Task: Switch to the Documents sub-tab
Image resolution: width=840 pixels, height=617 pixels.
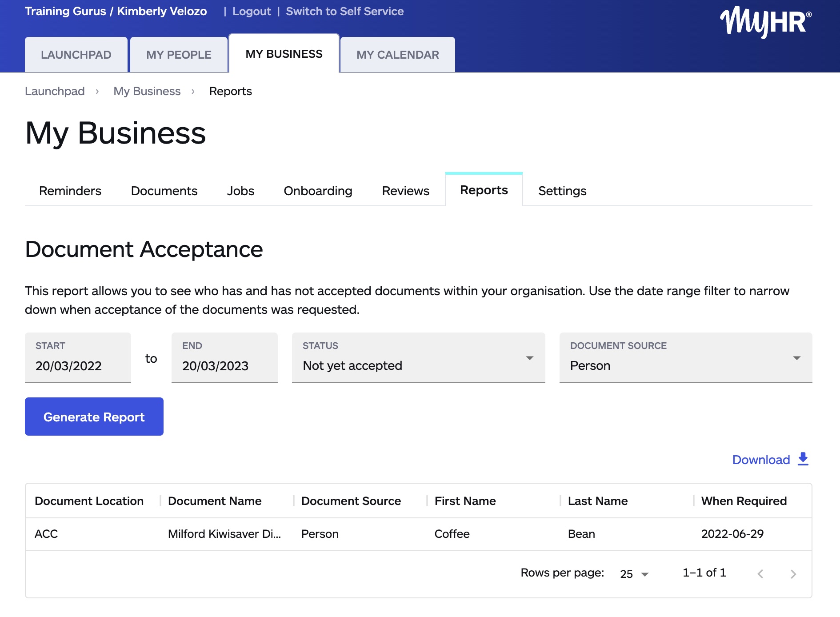Action: click(164, 191)
